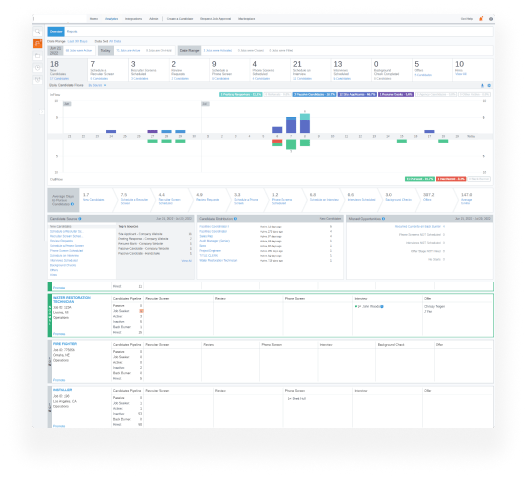The image size is (527, 478).
Task: Click Create a Candidate in top bar
Action: [180, 19]
